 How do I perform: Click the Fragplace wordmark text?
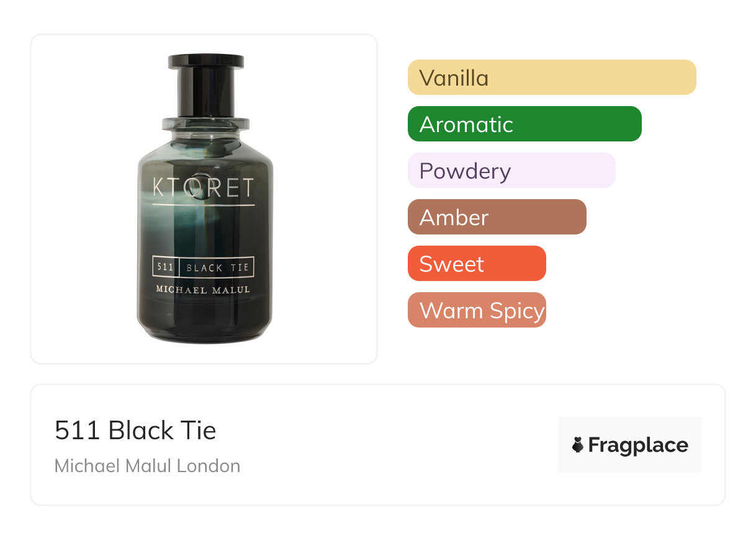click(x=638, y=445)
